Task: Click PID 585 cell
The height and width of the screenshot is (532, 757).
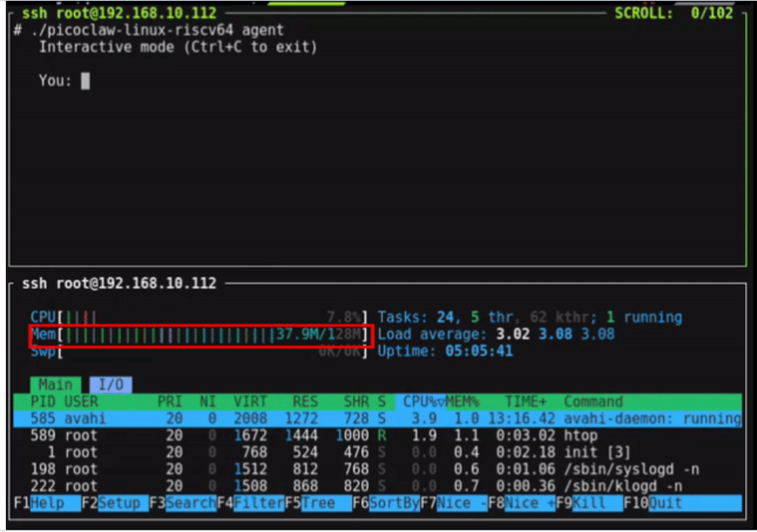Action: 43,418
